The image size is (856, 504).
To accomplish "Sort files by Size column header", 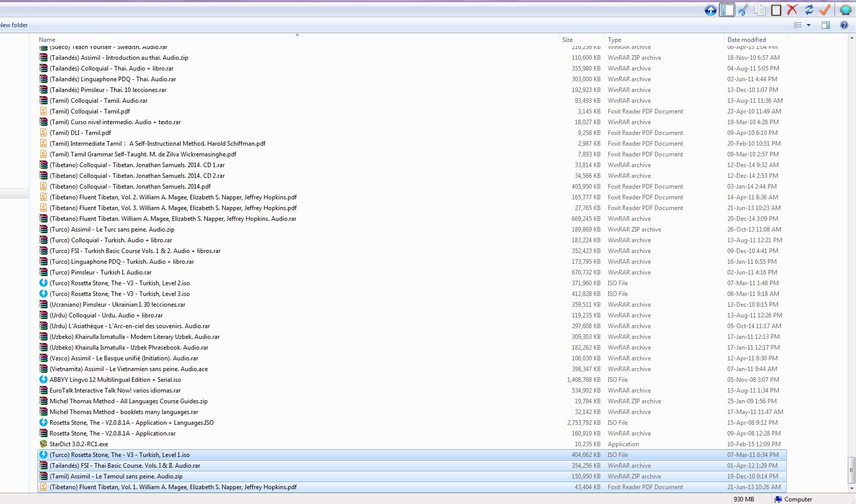I will click(x=567, y=40).
